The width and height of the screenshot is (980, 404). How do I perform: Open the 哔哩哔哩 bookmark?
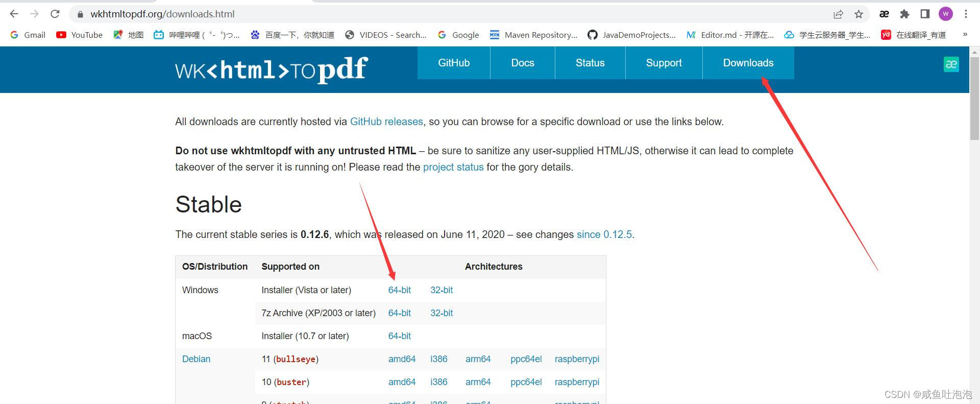click(197, 35)
